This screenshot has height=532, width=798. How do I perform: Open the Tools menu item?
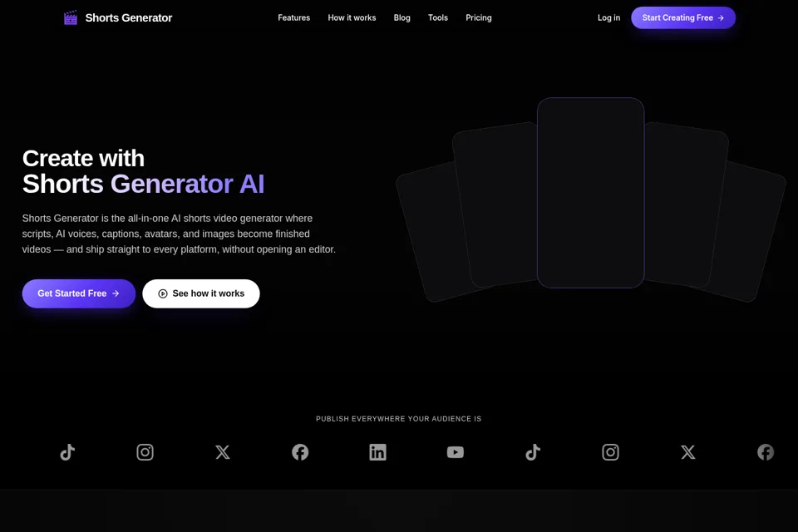[x=438, y=17]
